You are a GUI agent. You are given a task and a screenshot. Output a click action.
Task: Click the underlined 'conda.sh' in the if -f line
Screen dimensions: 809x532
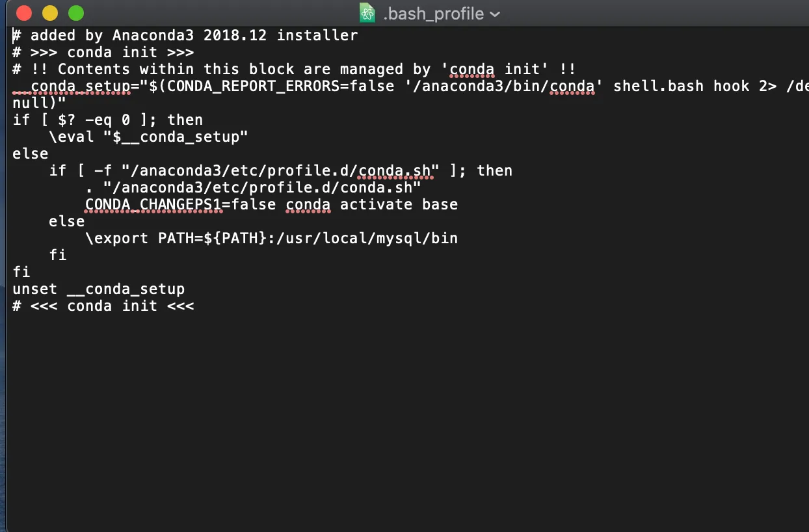tap(394, 170)
